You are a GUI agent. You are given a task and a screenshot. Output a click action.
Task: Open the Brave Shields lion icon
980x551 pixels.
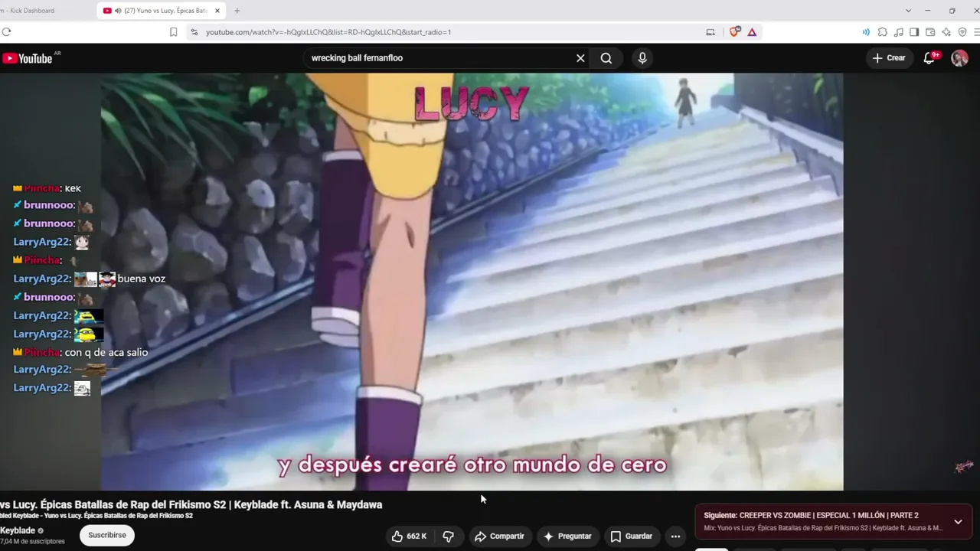click(x=735, y=32)
